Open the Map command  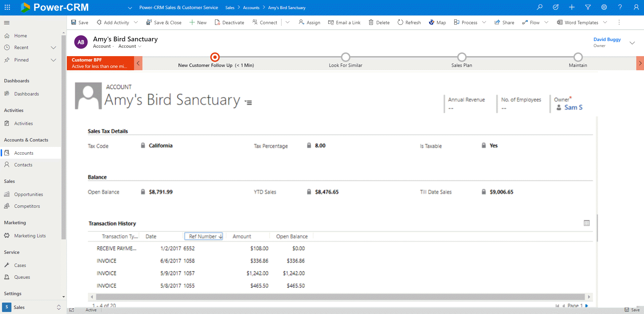click(437, 23)
